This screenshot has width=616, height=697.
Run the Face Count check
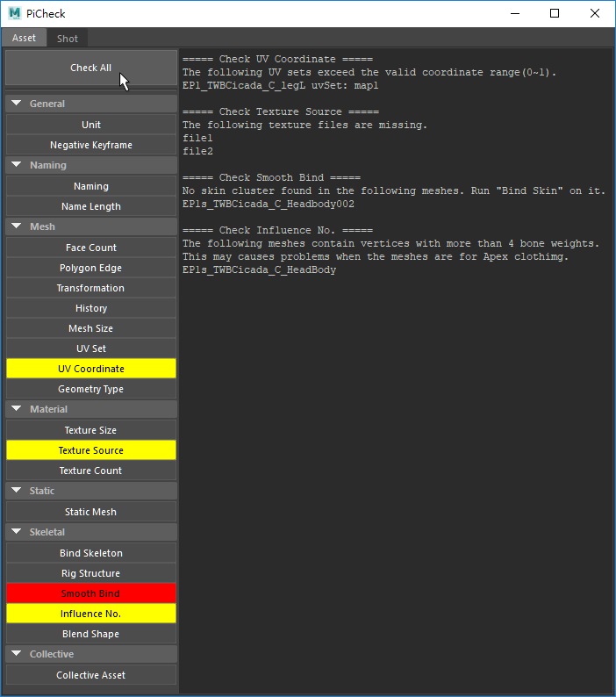[91, 248]
